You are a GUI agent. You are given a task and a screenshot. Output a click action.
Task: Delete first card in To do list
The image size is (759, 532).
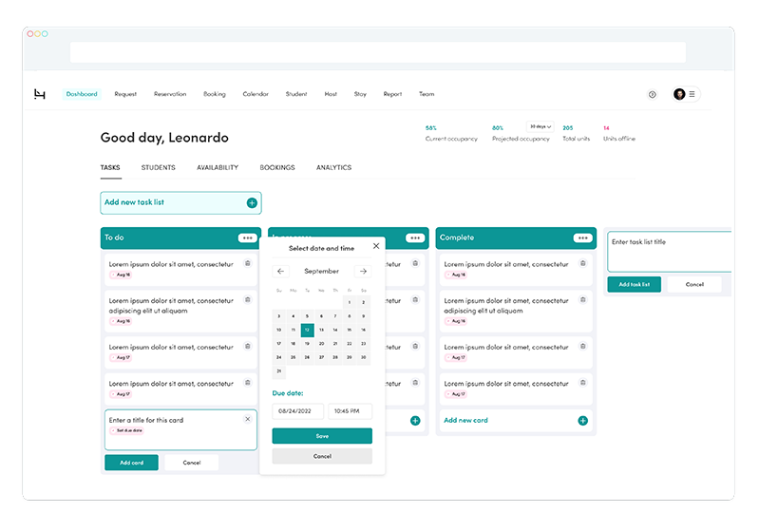(247, 264)
